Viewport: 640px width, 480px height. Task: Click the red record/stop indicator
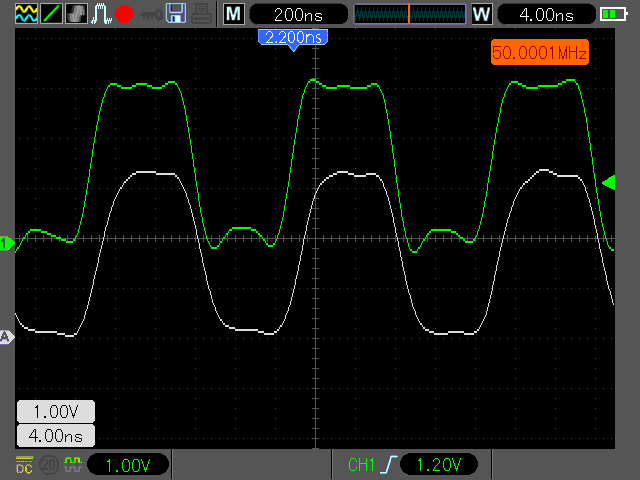click(124, 14)
